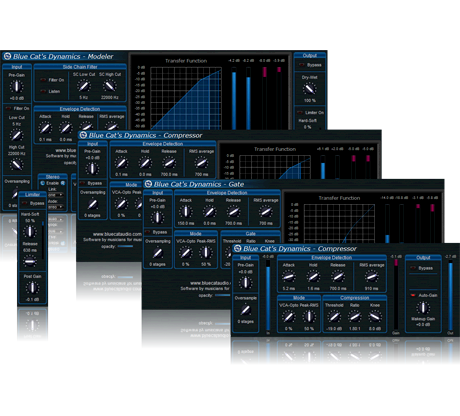The width and height of the screenshot is (460, 416).
Task: Toggle the Listen switch in Side Chain Filter
Action: tap(43, 91)
